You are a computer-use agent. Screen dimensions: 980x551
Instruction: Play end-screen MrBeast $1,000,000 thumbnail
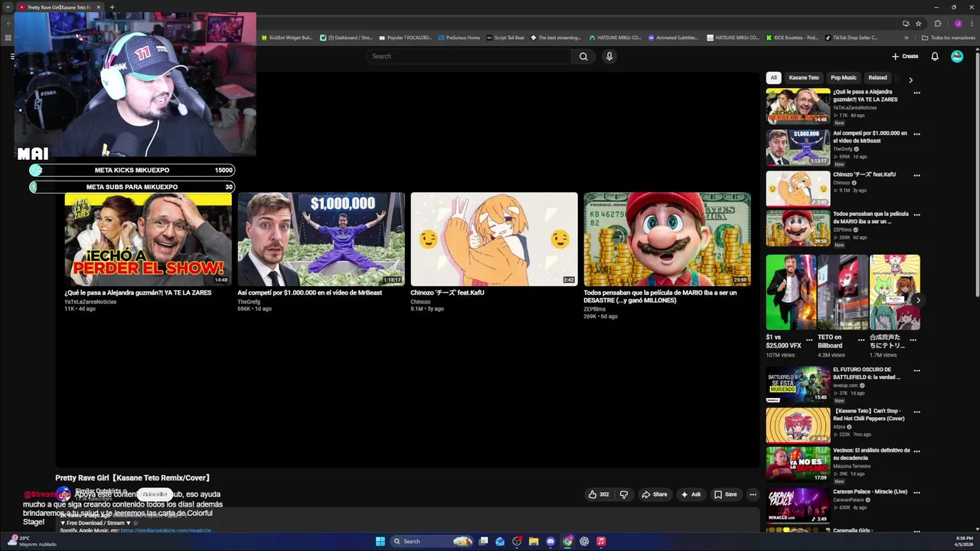click(x=321, y=239)
